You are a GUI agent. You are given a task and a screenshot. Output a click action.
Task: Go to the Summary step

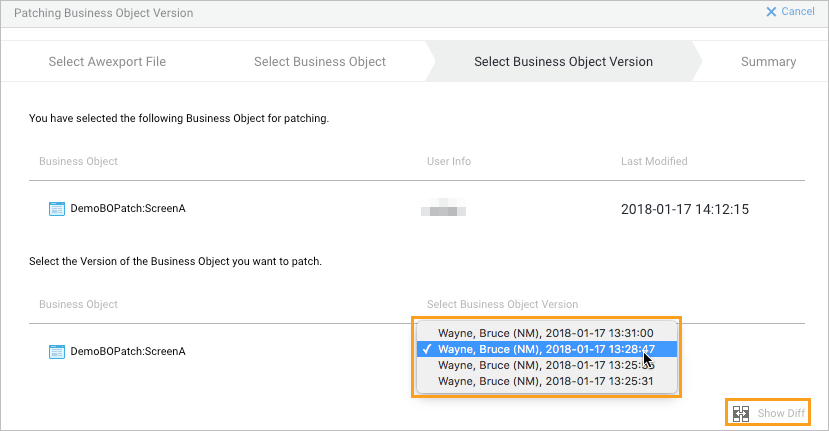(768, 61)
